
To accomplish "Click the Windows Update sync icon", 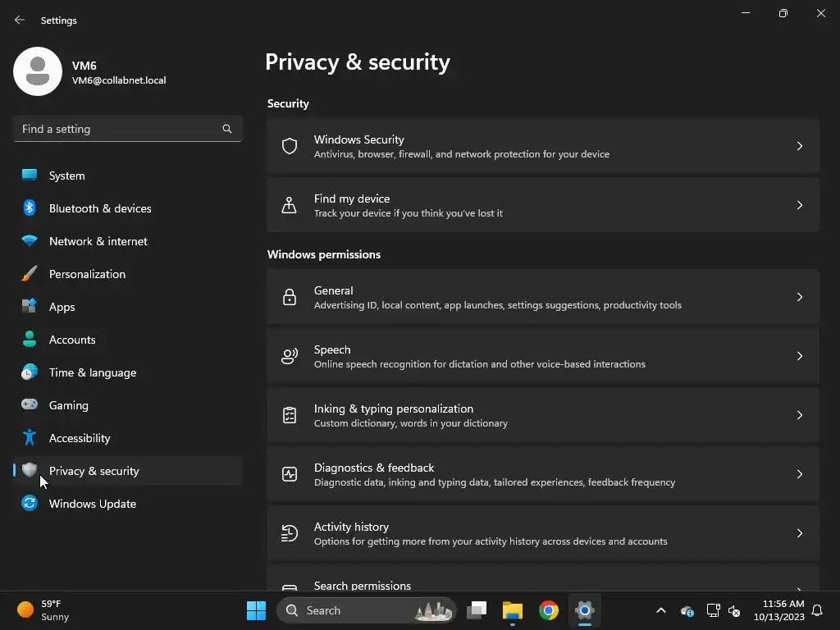I will 30,503.
